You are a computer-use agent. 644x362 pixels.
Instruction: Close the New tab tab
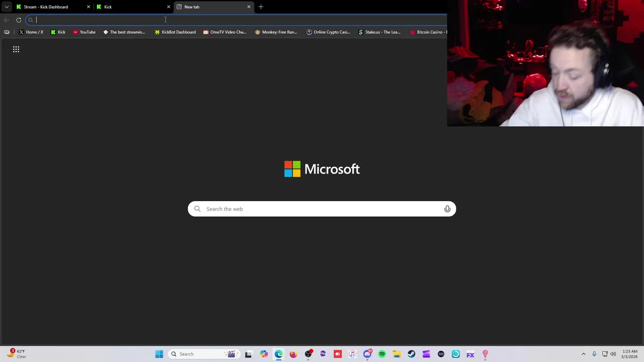click(249, 7)
